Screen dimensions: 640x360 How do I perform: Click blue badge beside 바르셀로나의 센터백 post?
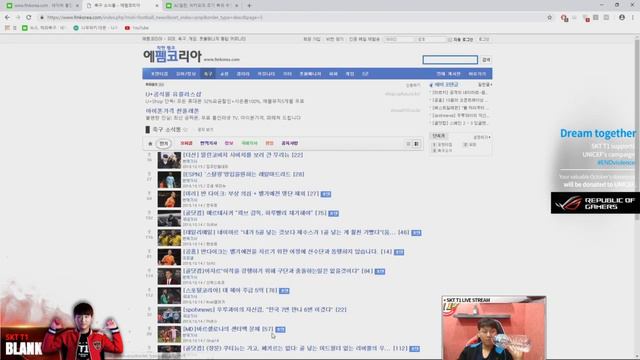[280, 329]
